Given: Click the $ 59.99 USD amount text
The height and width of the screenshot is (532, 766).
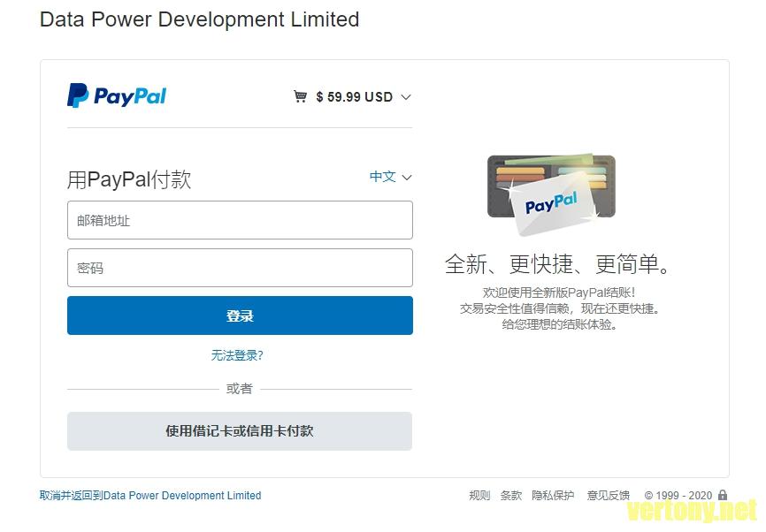Looking at the screenshot, I should [x=355, y=97].
